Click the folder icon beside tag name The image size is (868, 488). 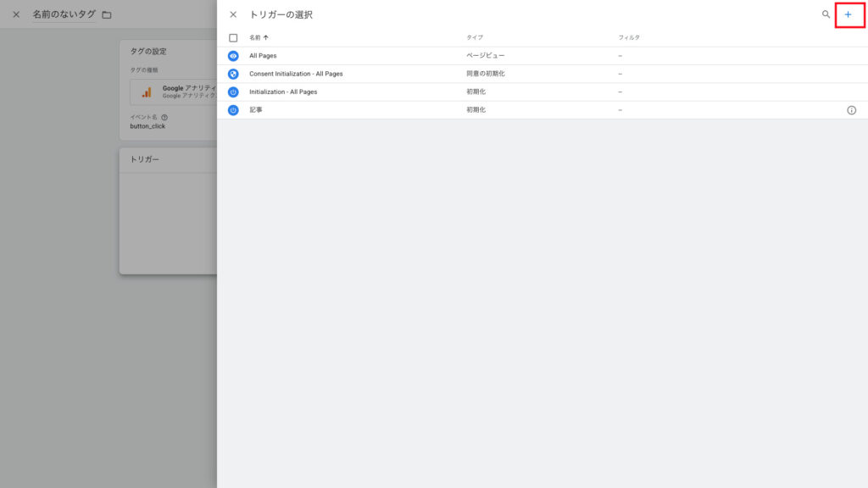[106, 14]
